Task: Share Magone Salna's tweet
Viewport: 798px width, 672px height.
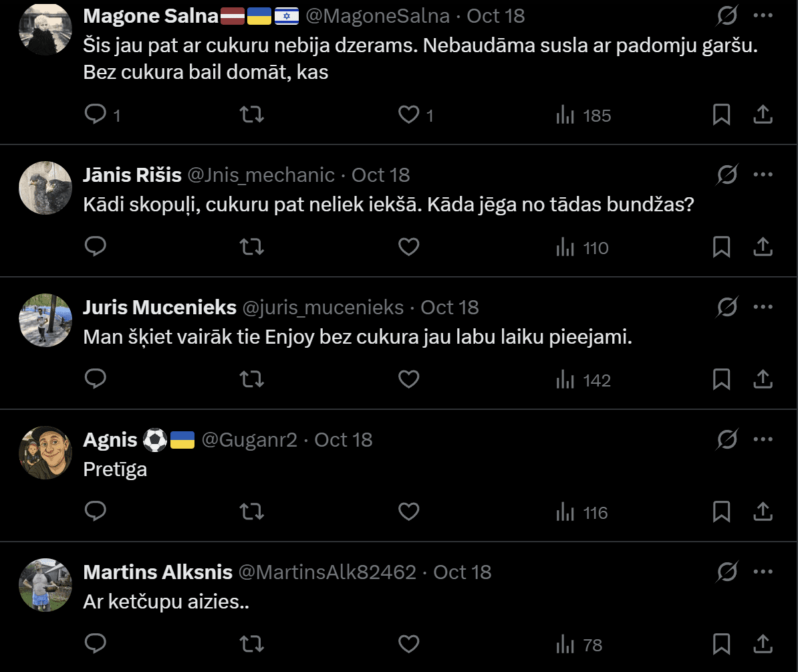Action: click(763, 115)
